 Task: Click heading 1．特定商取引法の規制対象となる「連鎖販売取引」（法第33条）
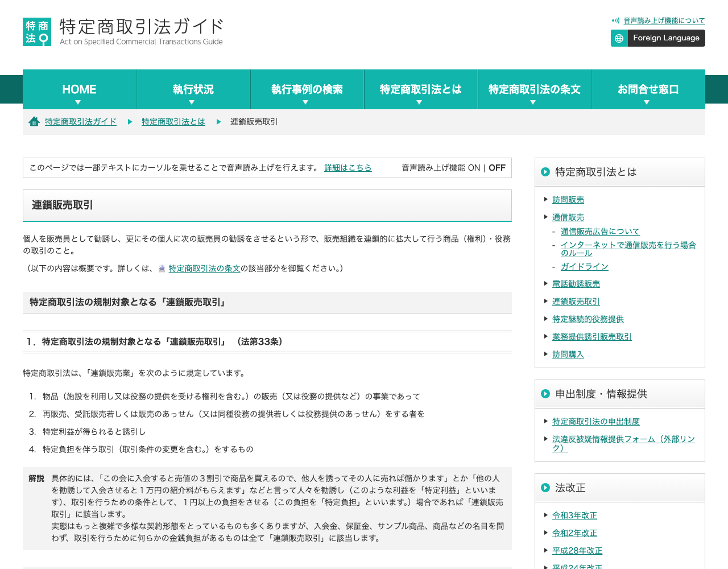(x=155, y=342)
